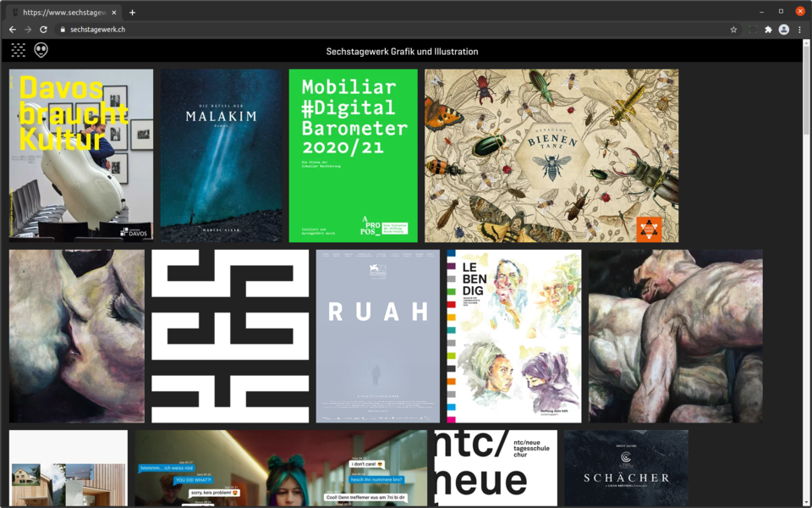The height and width of the screenshot is (508, 812).
Task: Open the Schächer film poster thumbnail
Action: [x=627, y=468]
